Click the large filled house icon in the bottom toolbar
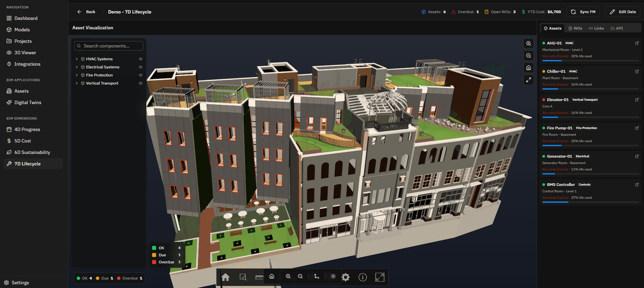This screenshot has width=644, height=288. [225, 277]
